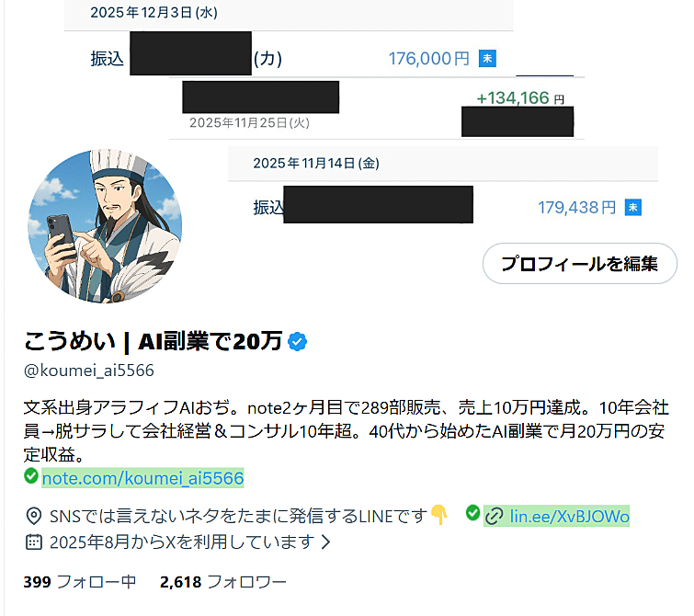Expand the 2025年8月からXを利用しています chevron

tap(325, 542)
